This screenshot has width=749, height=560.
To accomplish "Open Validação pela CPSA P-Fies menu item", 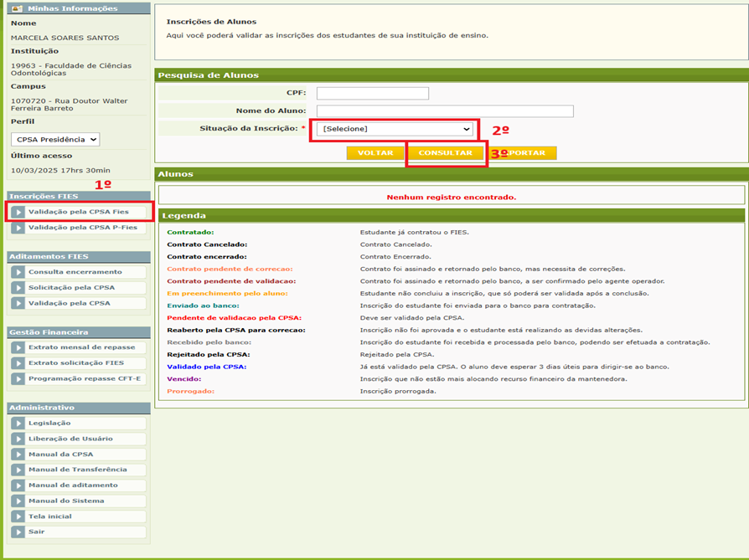I will coord(82,228).
